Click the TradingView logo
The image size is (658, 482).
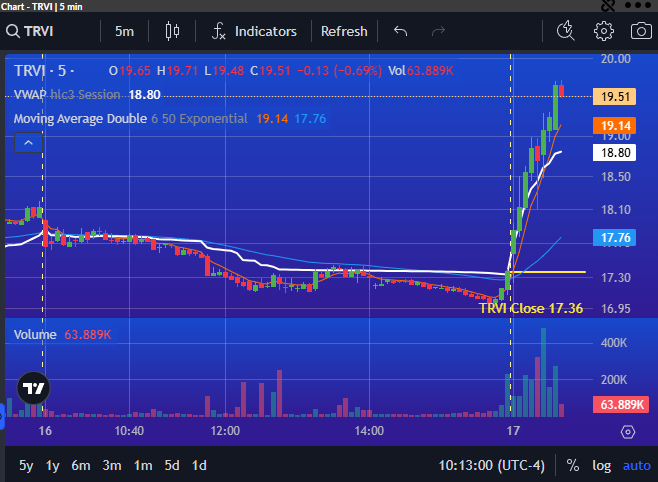[x=34, y=388]
